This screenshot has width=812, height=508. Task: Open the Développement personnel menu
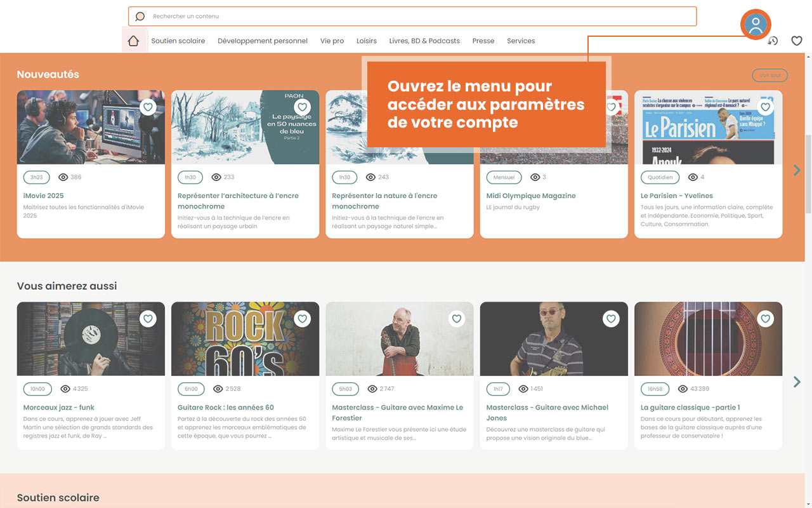[263, 41]
